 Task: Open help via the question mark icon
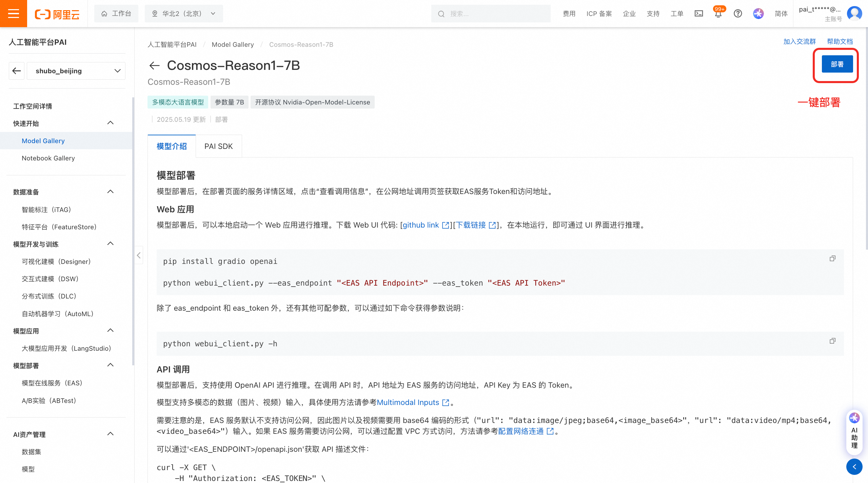click(738, 14)
